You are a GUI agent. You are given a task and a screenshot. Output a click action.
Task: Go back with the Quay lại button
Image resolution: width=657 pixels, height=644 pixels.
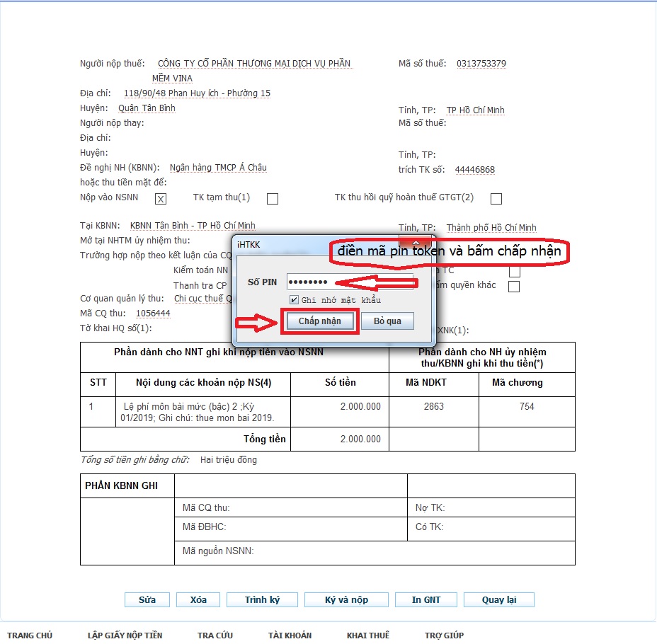coord(498,600)
